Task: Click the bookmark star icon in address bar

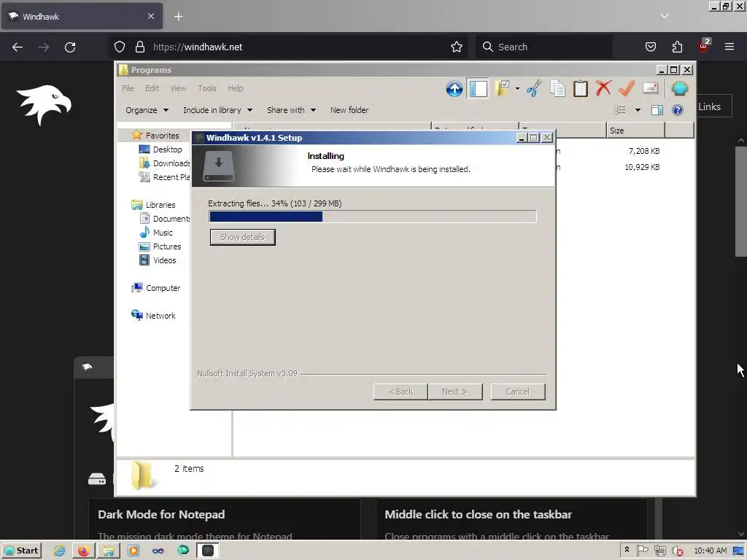Action: (x=457, y=47)
